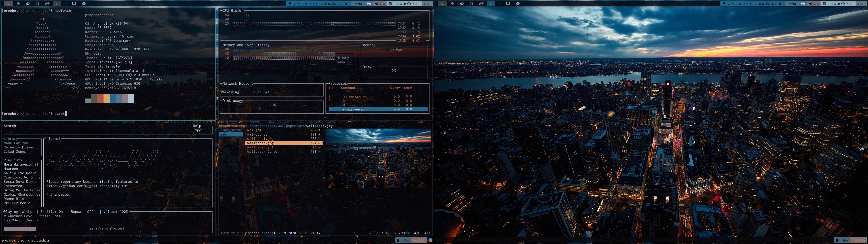Select the 'half·alive Radio' playlist
Viewport: 868px width, 244px height.
click(20, 173)
